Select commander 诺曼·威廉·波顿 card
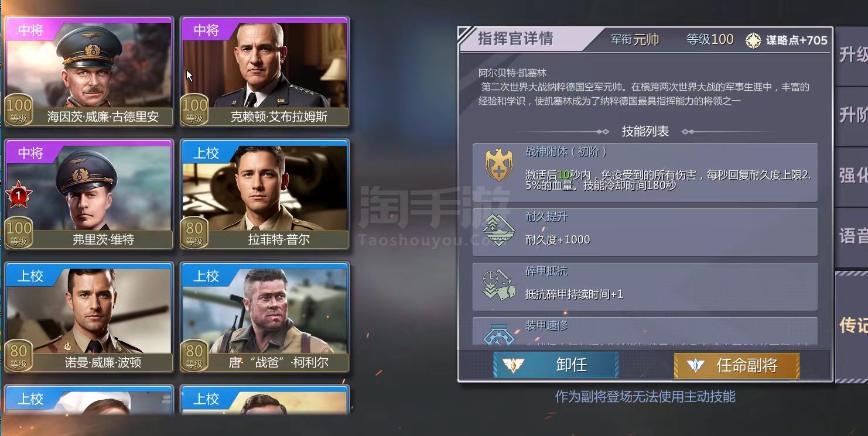Screen dimensions: 868x436 click(89, 317)
